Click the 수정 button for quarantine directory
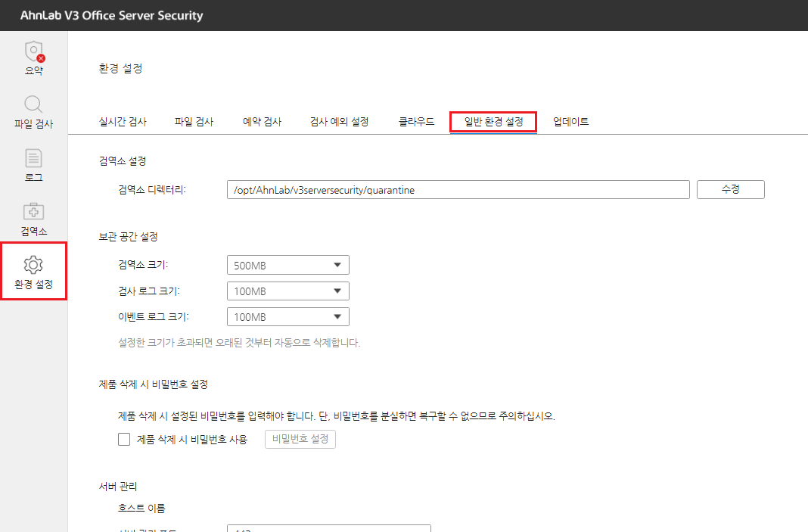 pyautogui.click(x=731, y=189)
